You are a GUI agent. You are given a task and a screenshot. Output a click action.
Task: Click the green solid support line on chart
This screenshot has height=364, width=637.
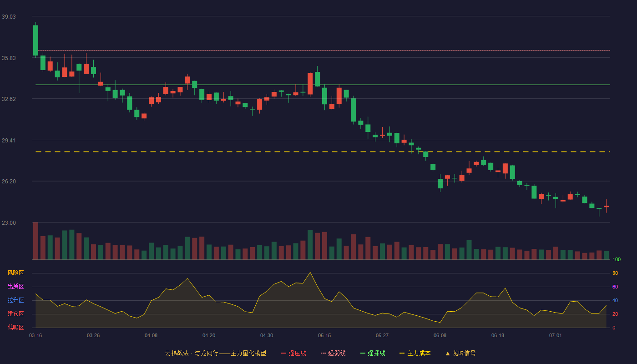click(323, 85)
